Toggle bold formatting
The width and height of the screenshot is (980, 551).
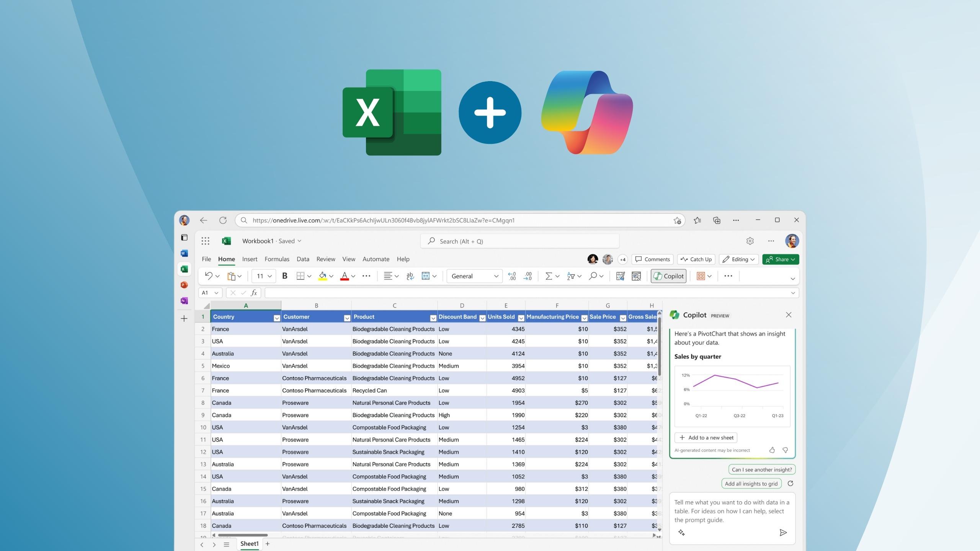click(284, 276)
